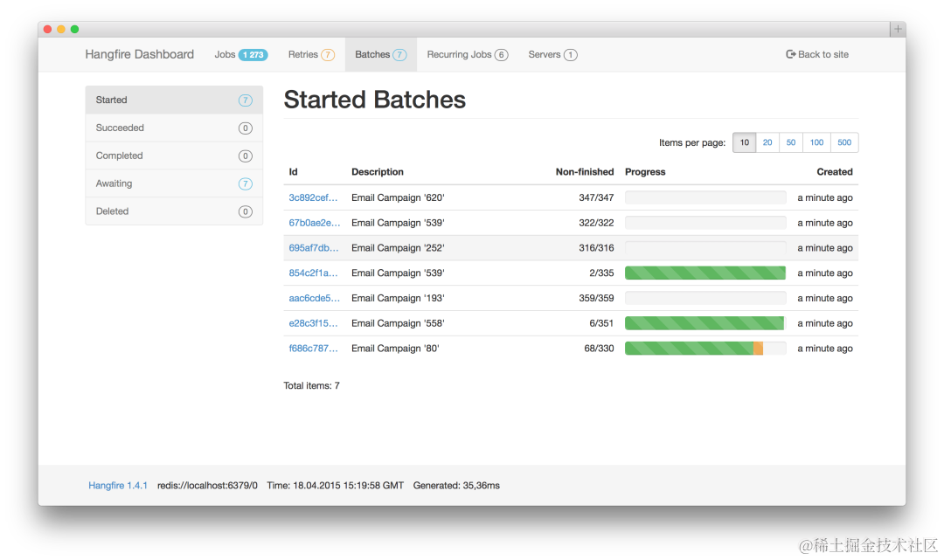
Task: Open batch aac6cde5...
Action: click(x=315, y=298)
